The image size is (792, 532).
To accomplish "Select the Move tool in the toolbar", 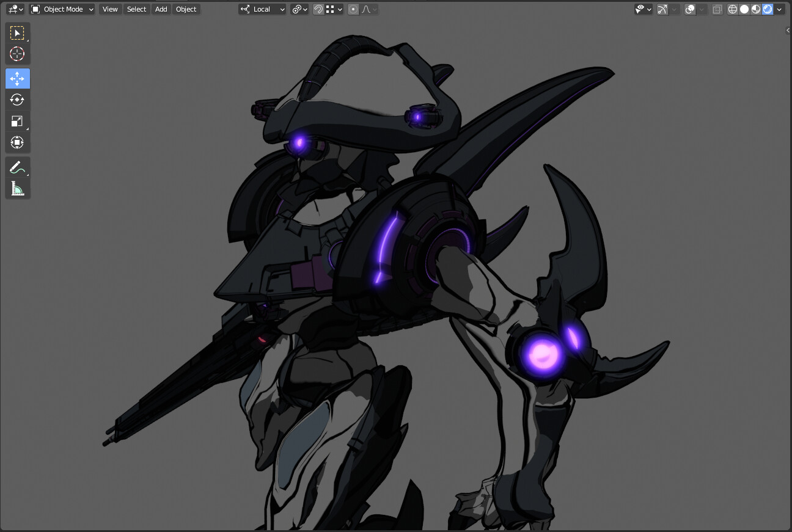I will 17,78.
